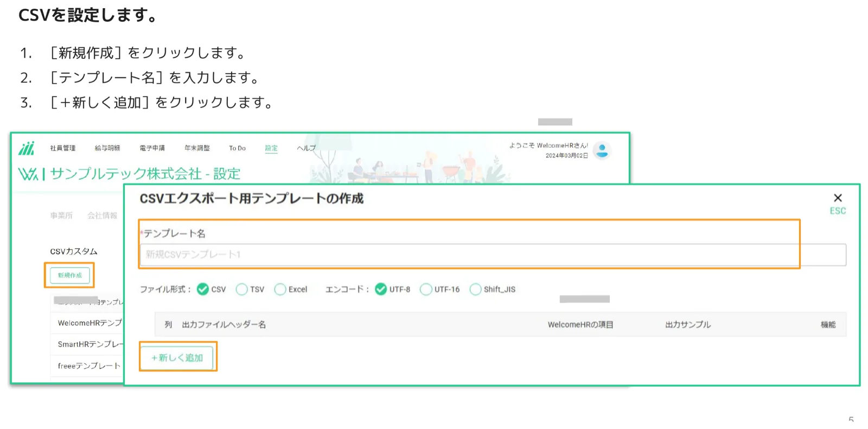Click the 機能 column header
Viewport: 868px width, 429px height.
(x=828, y=325)
